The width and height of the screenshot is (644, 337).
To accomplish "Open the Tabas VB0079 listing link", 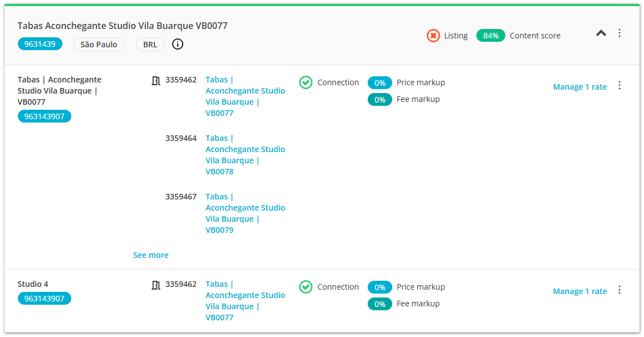I will (245, 213).
